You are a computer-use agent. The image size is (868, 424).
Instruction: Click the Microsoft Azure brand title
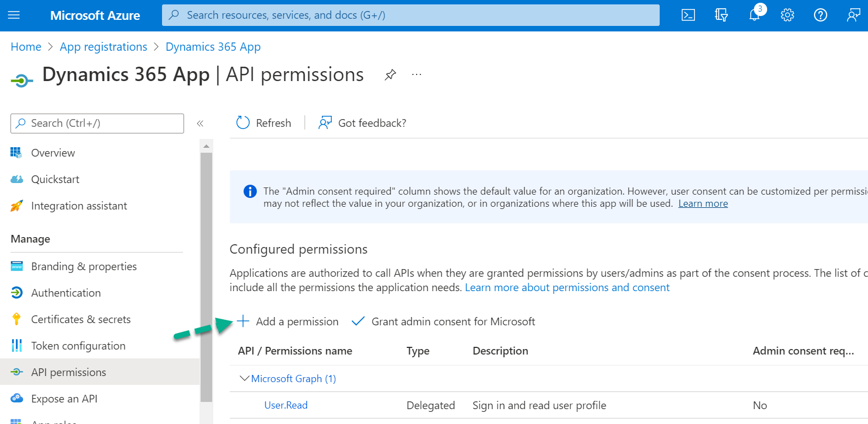click(x=95, y=15)
